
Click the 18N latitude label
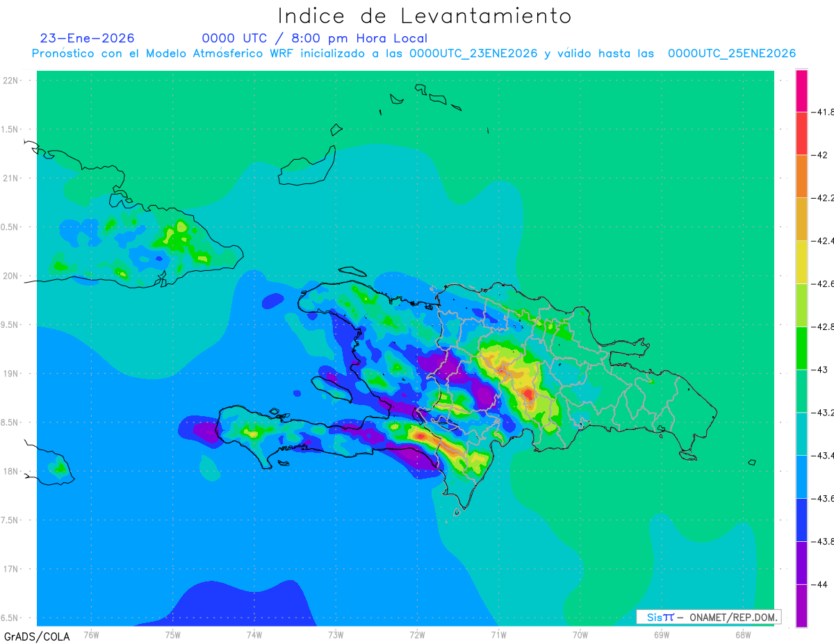pos(12,471)
